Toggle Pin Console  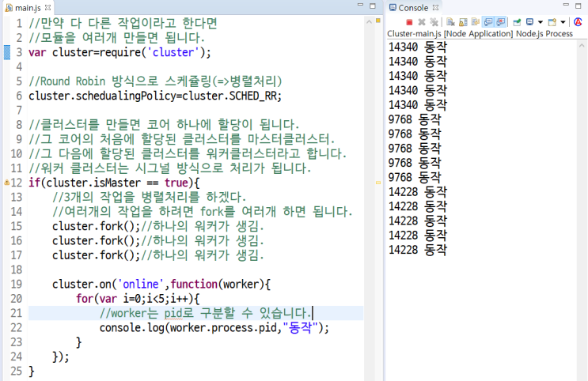pos(517,22)
